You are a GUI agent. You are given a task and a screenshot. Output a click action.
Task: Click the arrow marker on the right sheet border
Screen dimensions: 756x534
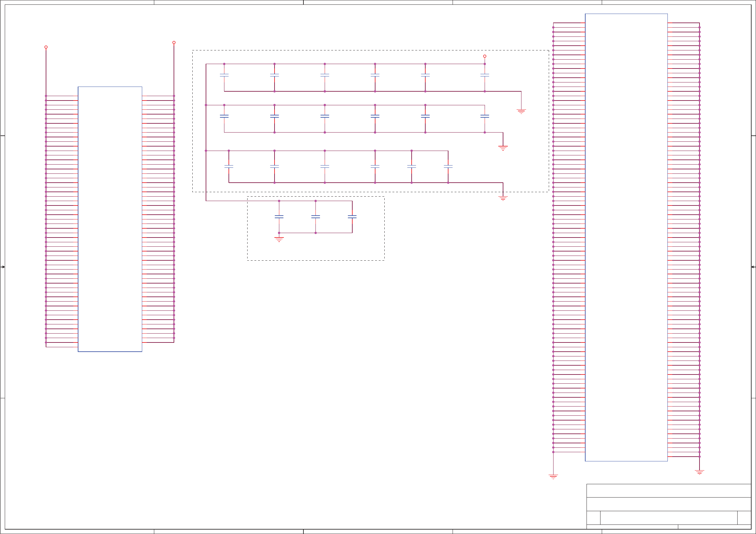pos(753,267)
